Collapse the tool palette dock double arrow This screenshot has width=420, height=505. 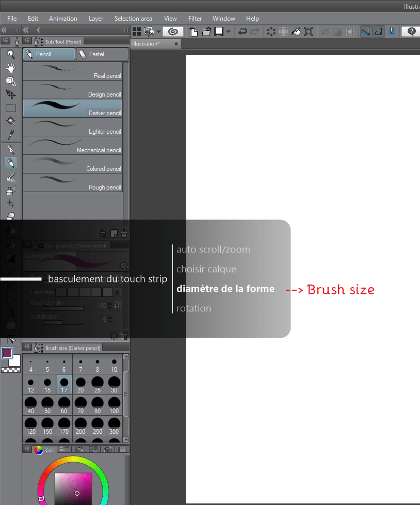4,30
